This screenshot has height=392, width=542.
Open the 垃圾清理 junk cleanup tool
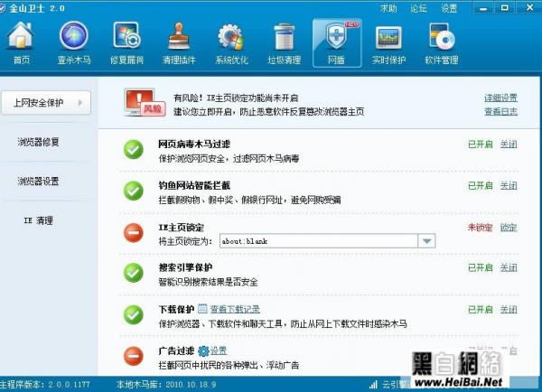[285, 42]
